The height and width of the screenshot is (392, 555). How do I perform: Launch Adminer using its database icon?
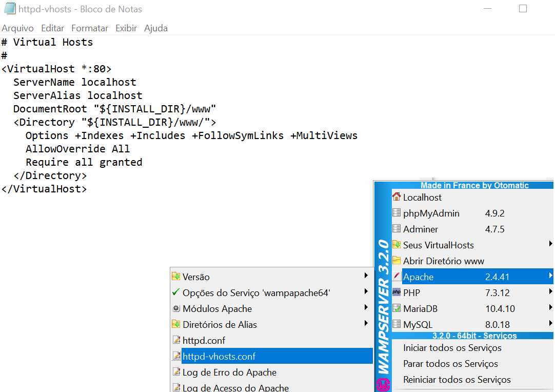[396, 229]
